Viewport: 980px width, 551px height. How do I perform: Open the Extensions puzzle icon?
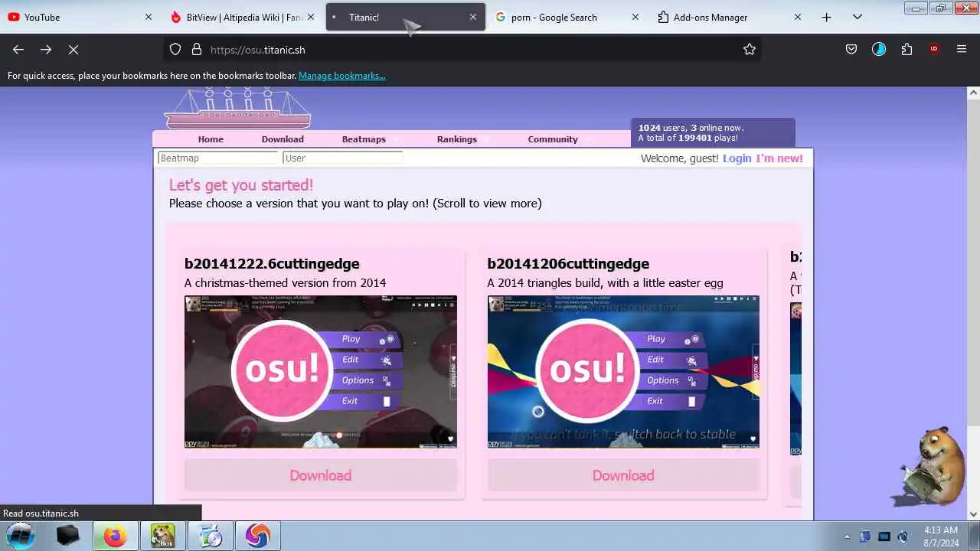(x=906, y=49)
